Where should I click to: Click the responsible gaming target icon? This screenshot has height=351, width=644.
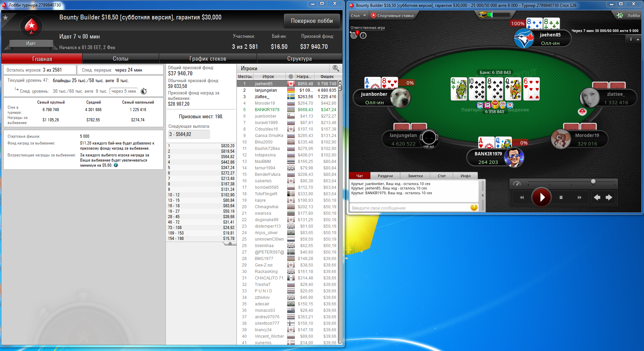(354, 35)
